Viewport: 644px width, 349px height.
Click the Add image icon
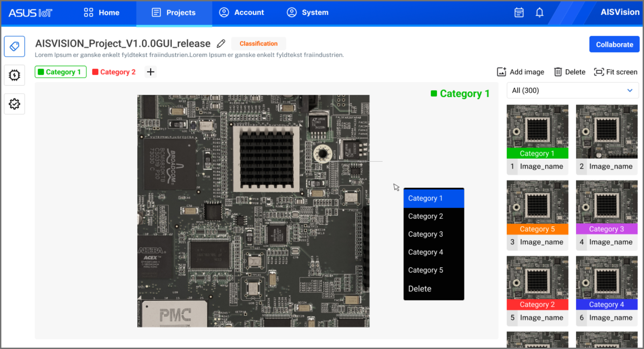501,71
